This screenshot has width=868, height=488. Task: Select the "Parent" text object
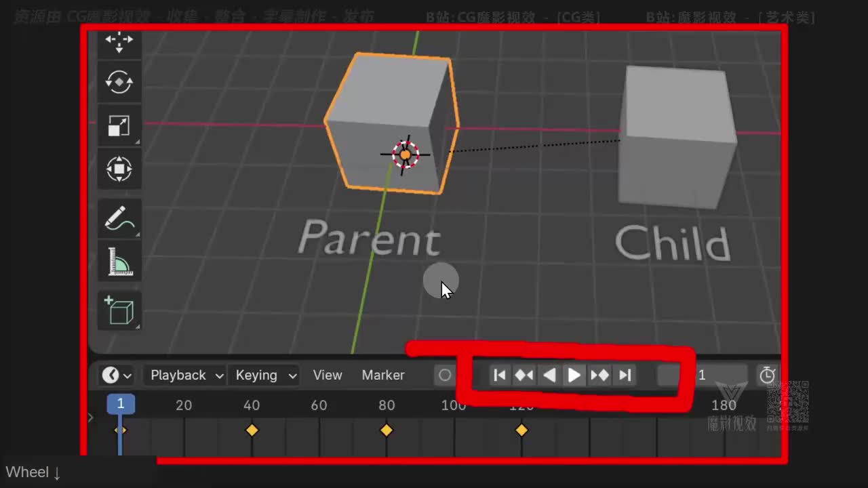tap(370, 237)
